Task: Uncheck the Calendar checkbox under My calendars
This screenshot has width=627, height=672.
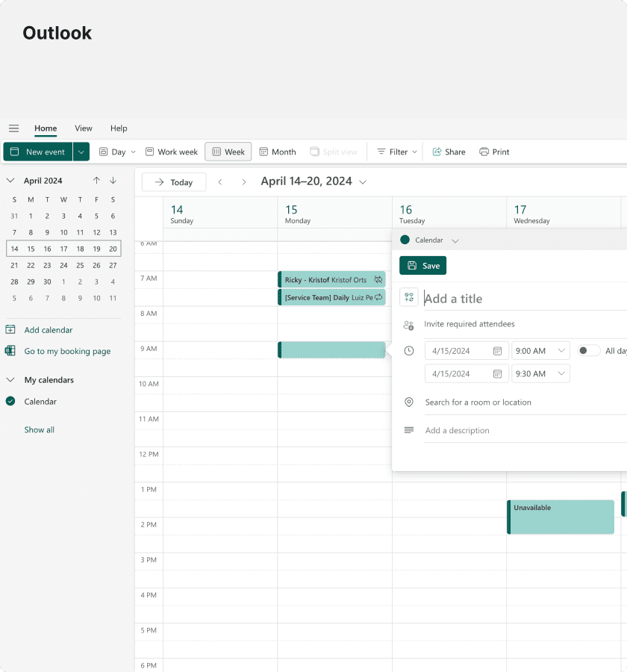Action: click(x=10, y=401)
